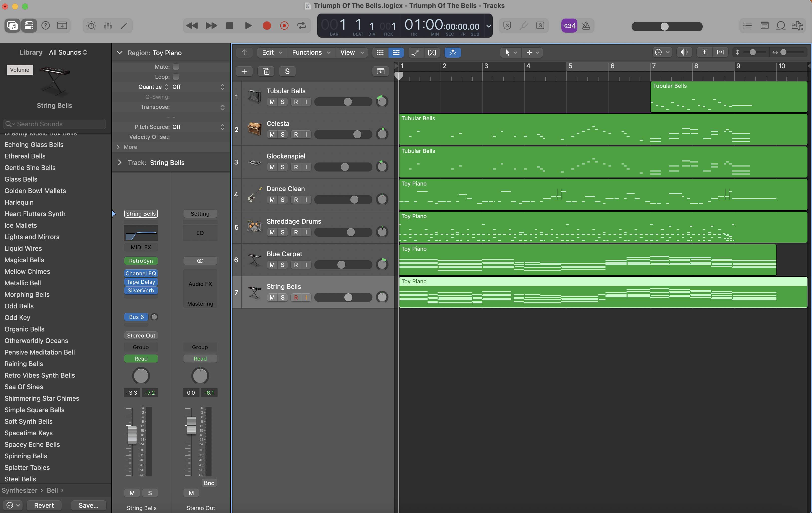
Task: Open Smart Controls with the dial icon
Action: click(x=91, y=26)
